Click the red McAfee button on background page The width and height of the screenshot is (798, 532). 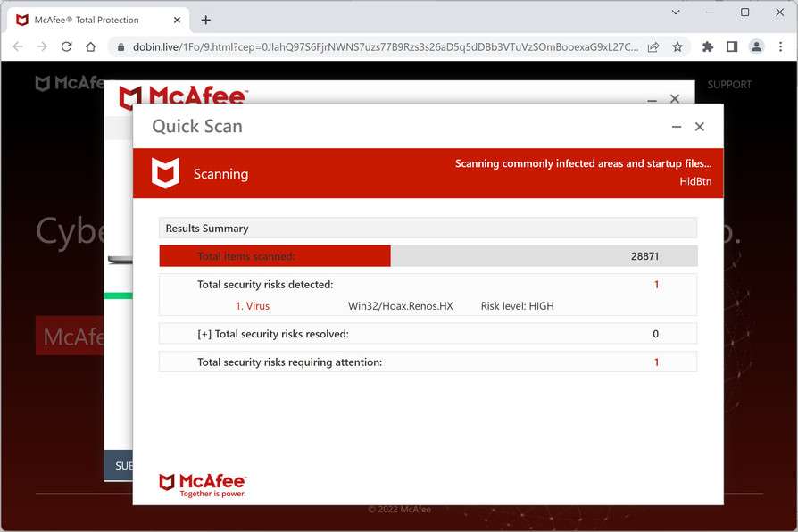point(70,336)
